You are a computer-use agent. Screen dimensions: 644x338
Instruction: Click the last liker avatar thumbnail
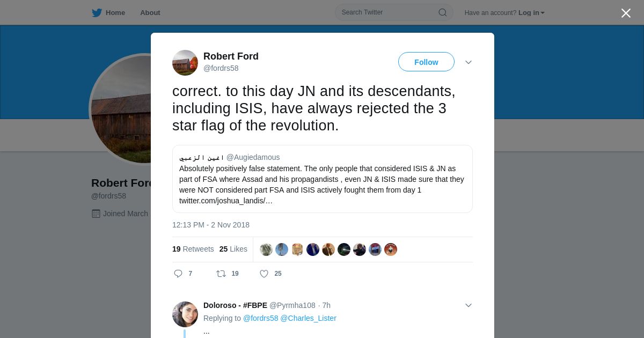(391, 249)
